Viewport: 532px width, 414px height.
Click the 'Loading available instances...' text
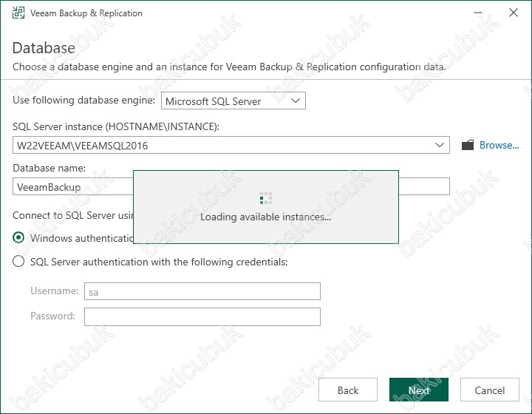click(x=265, y=217)
